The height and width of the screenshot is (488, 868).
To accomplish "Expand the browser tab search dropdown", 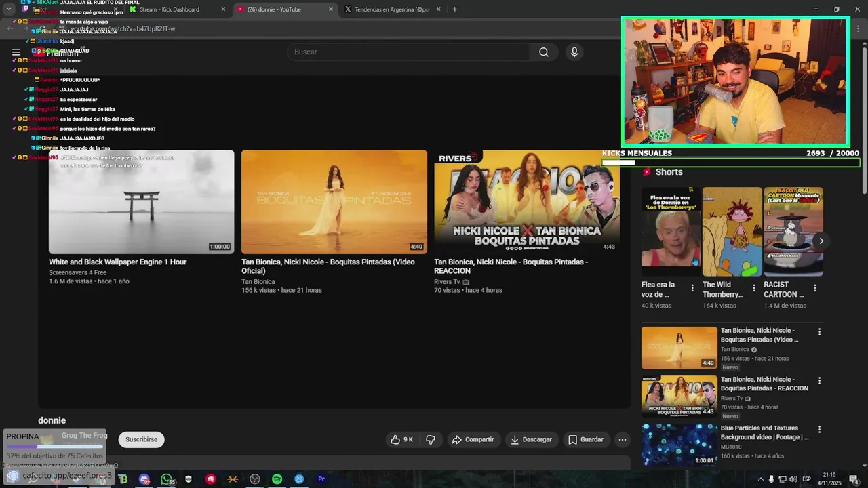I will (x=9, y=9).
